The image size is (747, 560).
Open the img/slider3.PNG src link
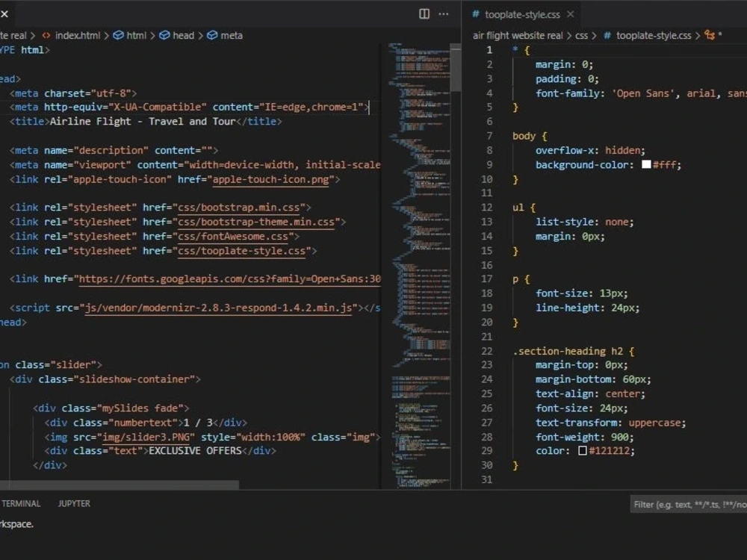[x=146, y=437]
